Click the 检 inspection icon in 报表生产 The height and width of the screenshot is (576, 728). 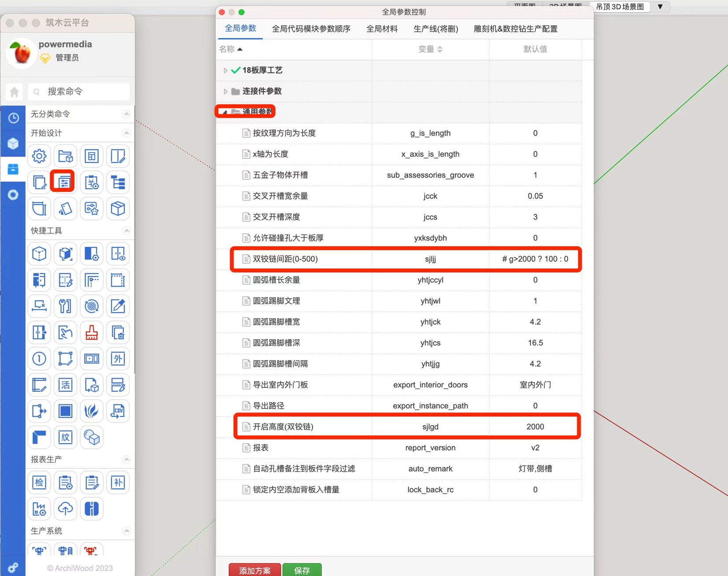[39, 483]
